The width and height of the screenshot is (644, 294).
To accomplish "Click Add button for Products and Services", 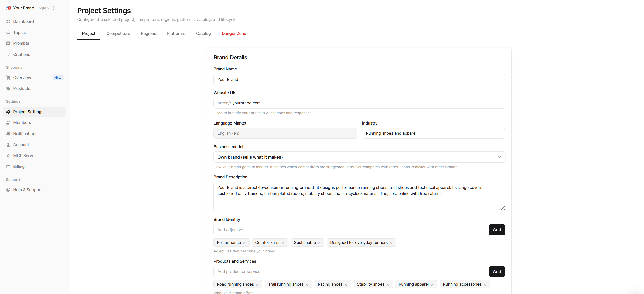I will tap(497, 272).
